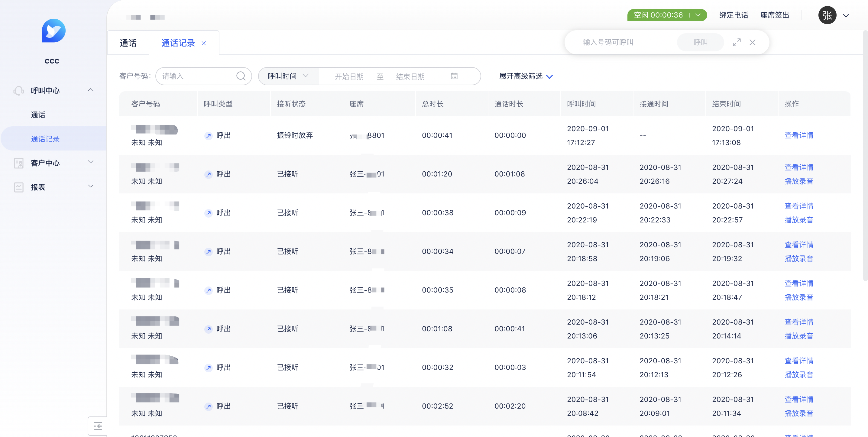The image size is (868, 437).
Task: Click outbound arrow icon in 20:18:58 row
Action: click(209, 252)
